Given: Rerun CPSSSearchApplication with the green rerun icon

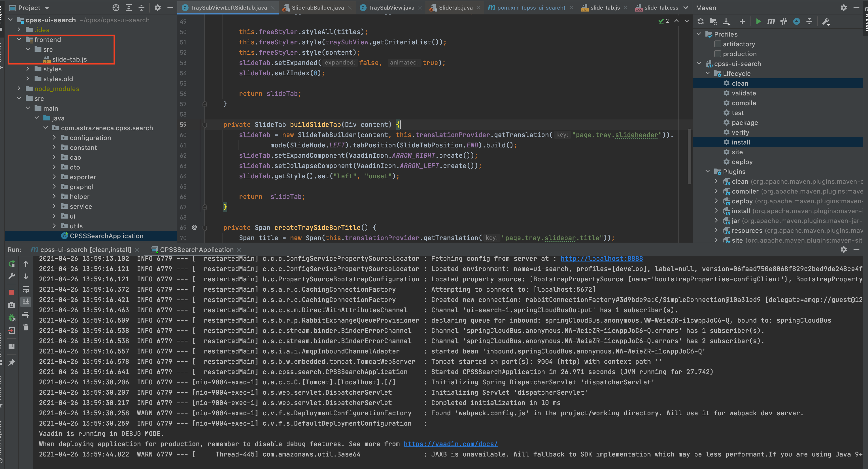Looking at the screenshot, I should (x=12, y=264).
